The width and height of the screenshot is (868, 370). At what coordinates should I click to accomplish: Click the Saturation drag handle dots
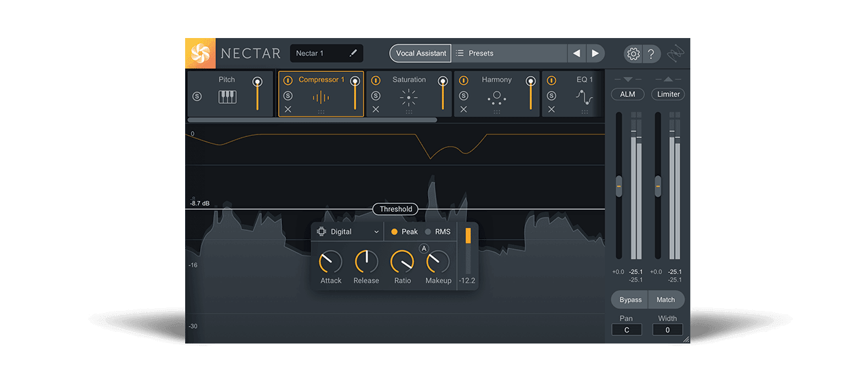pos(409,112)
